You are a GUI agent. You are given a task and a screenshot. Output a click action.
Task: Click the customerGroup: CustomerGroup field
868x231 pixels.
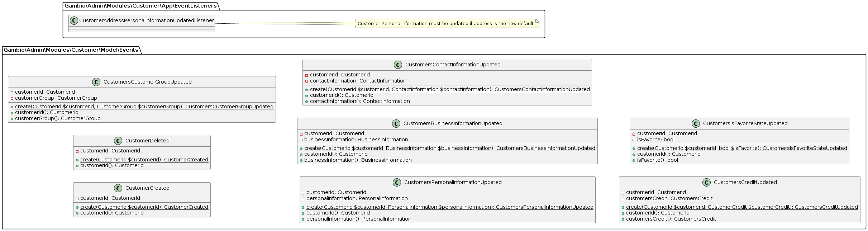(x=56, y=98)
